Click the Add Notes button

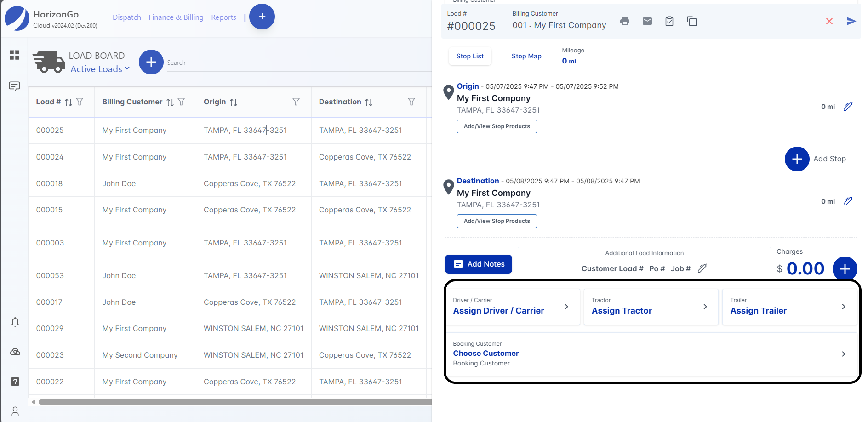478,264
